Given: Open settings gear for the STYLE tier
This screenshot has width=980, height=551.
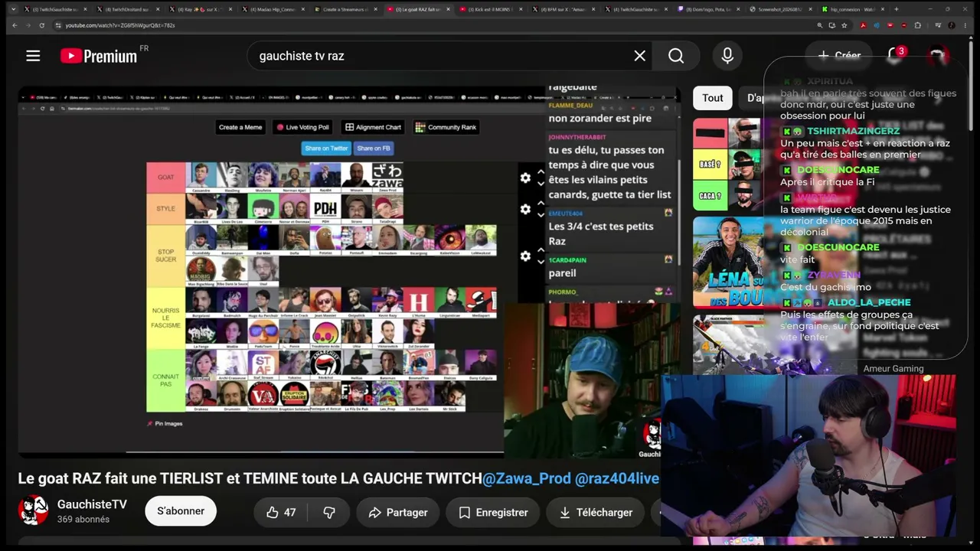Looking at the screenshot, I should [525, 209].
